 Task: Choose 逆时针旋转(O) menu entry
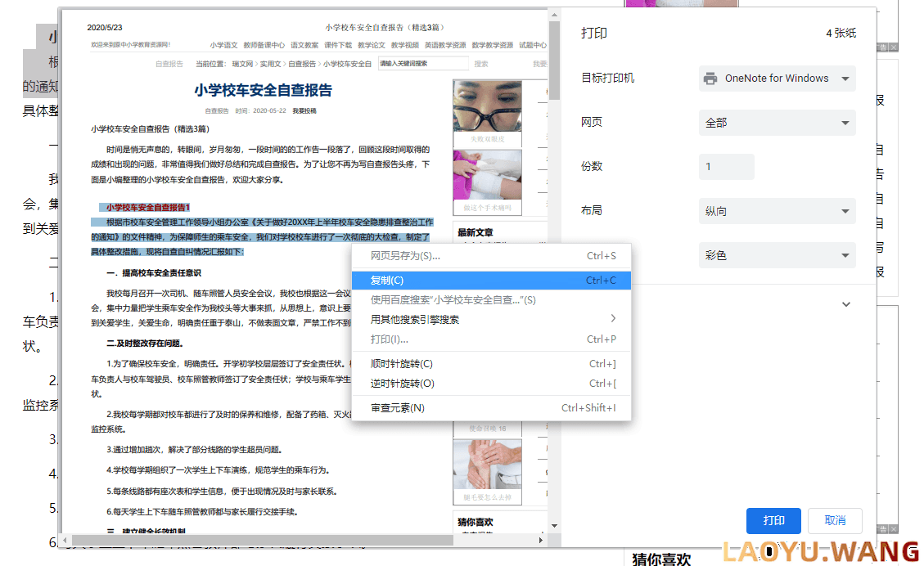point(492,384)
